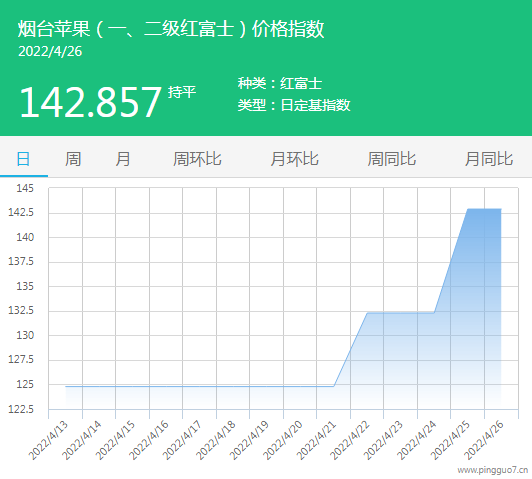Image resolution: width=532 pixels, height=479 pixels.
Task: Open the 月环比 tab
Action: point(294,159)
